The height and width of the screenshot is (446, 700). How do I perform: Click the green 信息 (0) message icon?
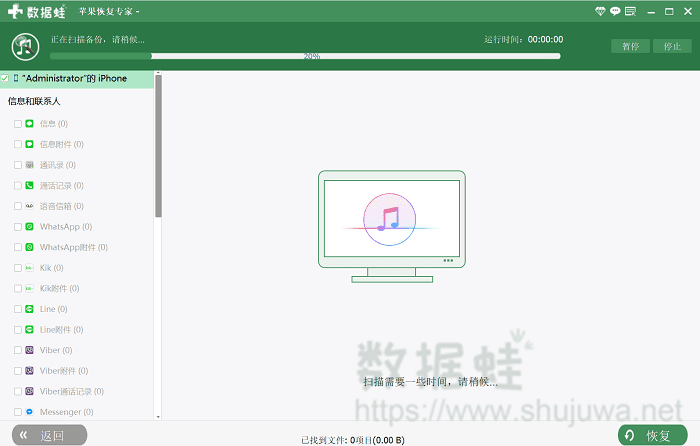coord(29,124)
